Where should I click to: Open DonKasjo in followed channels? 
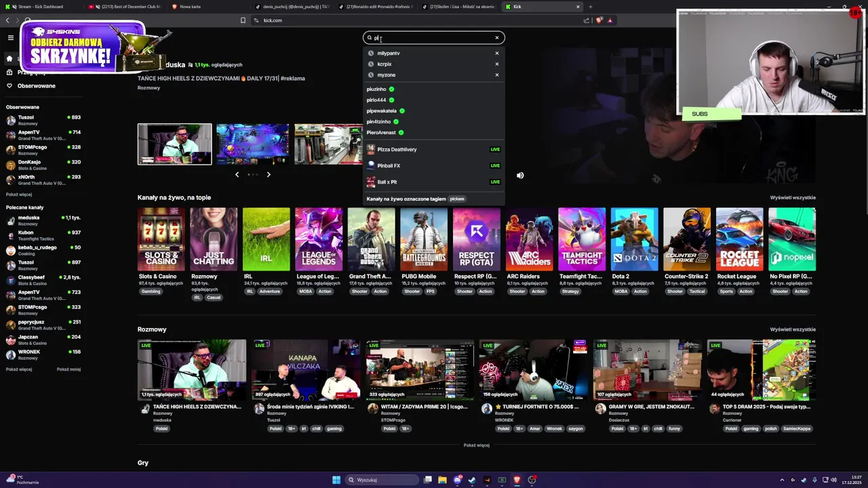point(43,165)
